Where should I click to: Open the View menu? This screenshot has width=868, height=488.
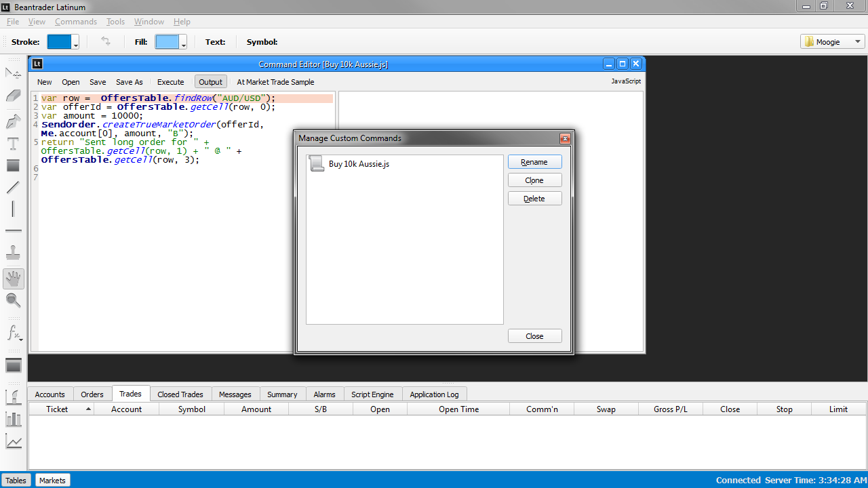click(x=37, y=22)
